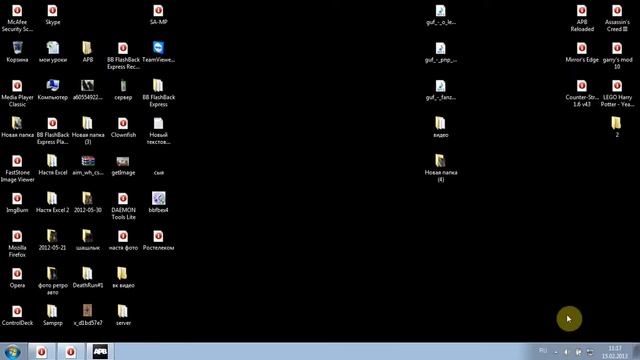Launch the ImgBurn desktop shortcut
This screenshot has height=360, width=640.
[17, 202]
